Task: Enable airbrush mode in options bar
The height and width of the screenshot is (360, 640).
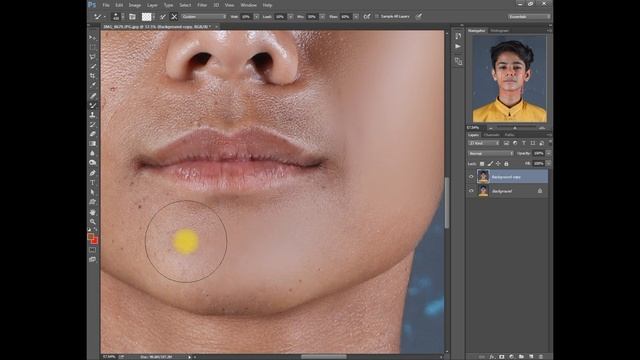Action: click(367, 16)
